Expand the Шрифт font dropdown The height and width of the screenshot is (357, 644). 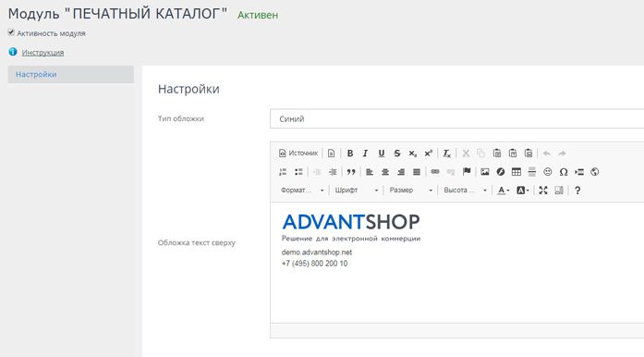click(x=356, y=190)
